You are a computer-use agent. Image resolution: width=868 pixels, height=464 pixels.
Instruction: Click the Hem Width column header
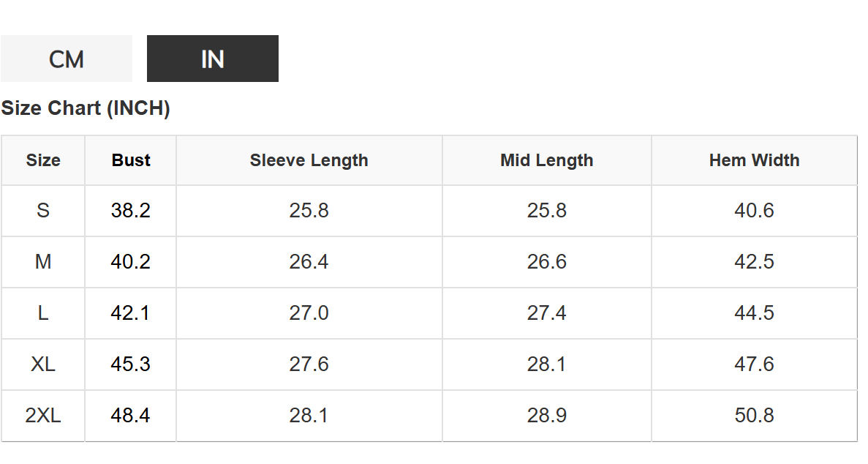click(x=755, y=160)
